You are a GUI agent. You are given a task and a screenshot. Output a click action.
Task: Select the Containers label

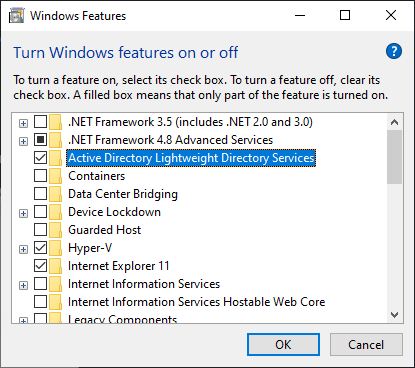click(x=97, y=176)
